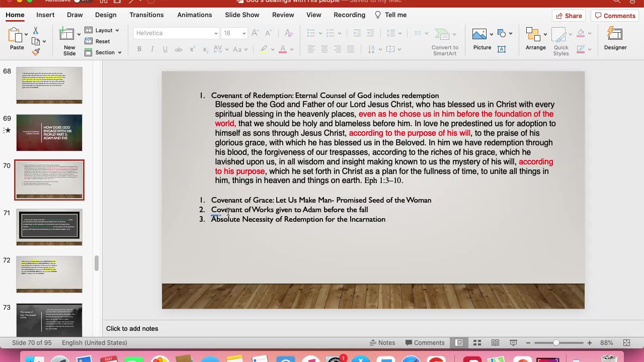This screenshot has height=362, width=644.
Task: Open the Insert tab
Action: tap(45, 15)
